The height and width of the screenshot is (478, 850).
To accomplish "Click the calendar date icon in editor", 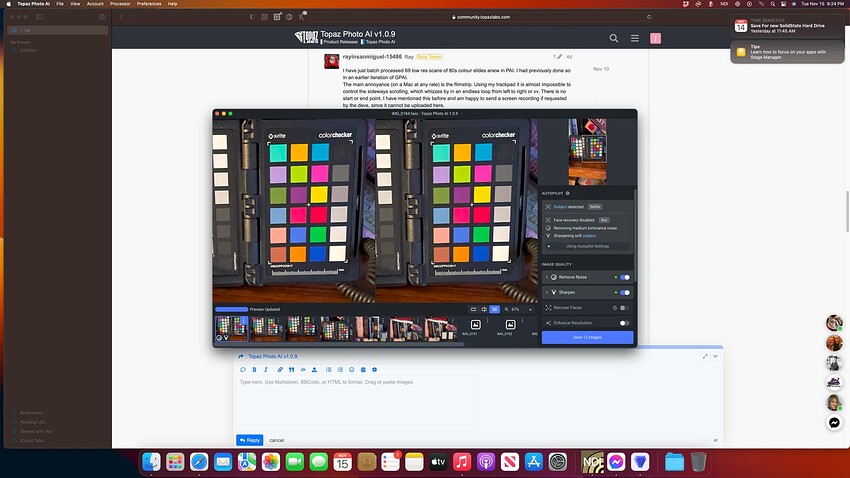I will [x=363, y=370].
